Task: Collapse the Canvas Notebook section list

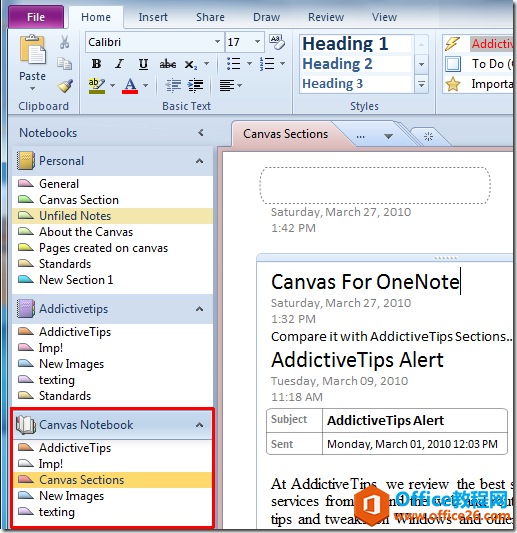Action: pos(200,425)
